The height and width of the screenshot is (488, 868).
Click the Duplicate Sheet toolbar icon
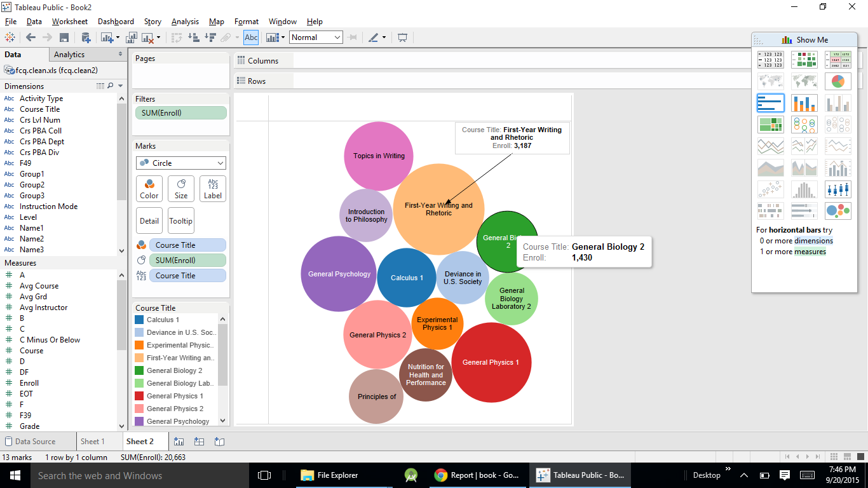coord(132,37)
